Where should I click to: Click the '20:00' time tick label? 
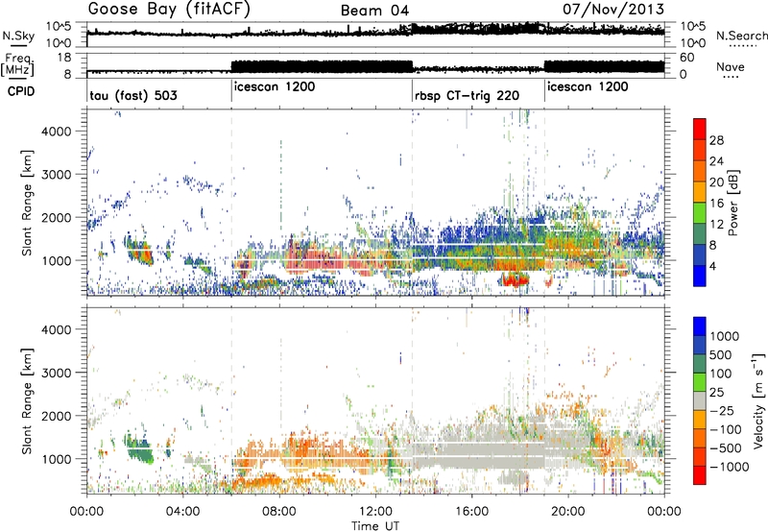(x=567, y=512)
